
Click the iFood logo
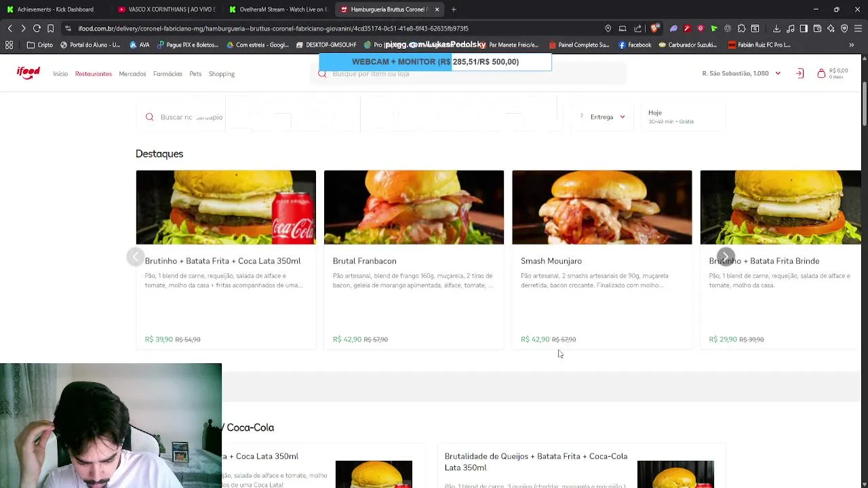28,73
